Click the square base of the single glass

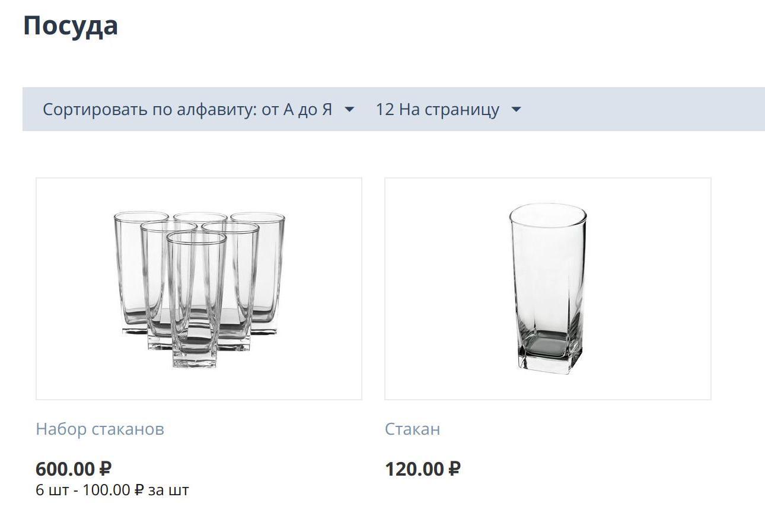pos(547,352)
